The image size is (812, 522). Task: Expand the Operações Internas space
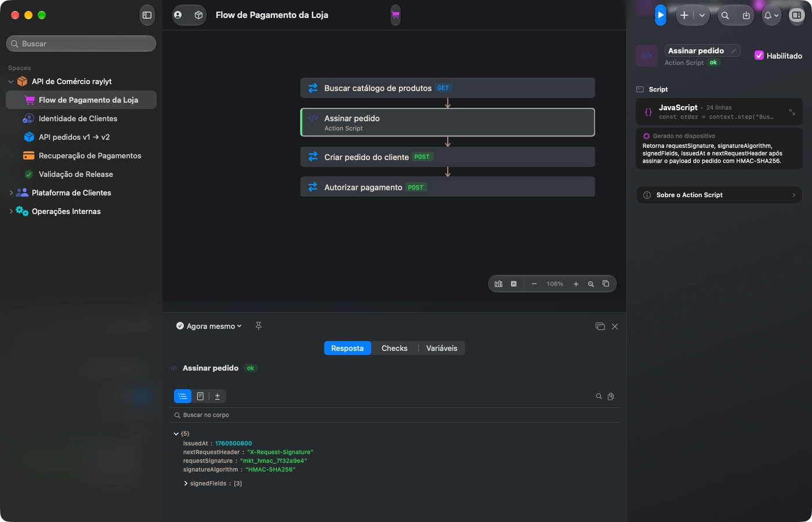(x=11, y=212)
